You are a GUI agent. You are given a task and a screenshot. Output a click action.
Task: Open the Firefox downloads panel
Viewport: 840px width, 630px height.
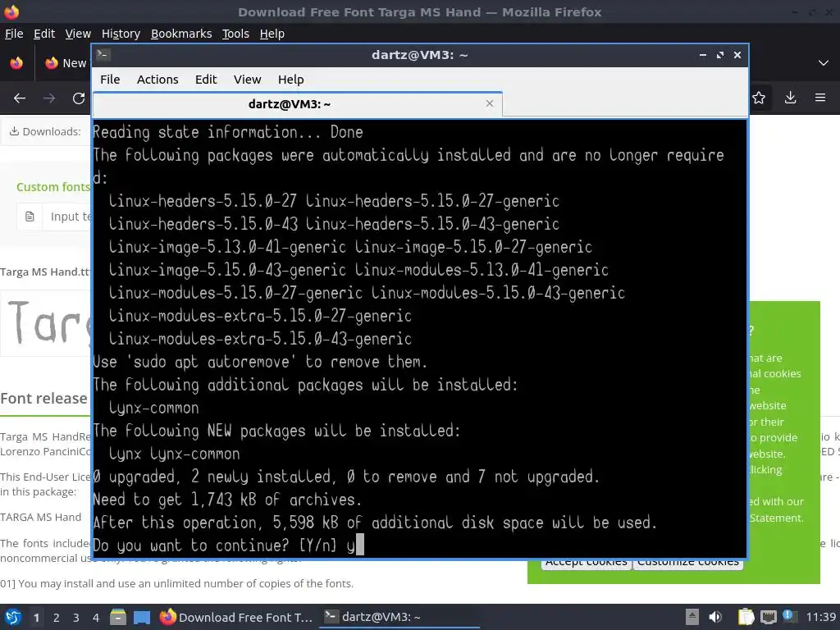[790, 98]
